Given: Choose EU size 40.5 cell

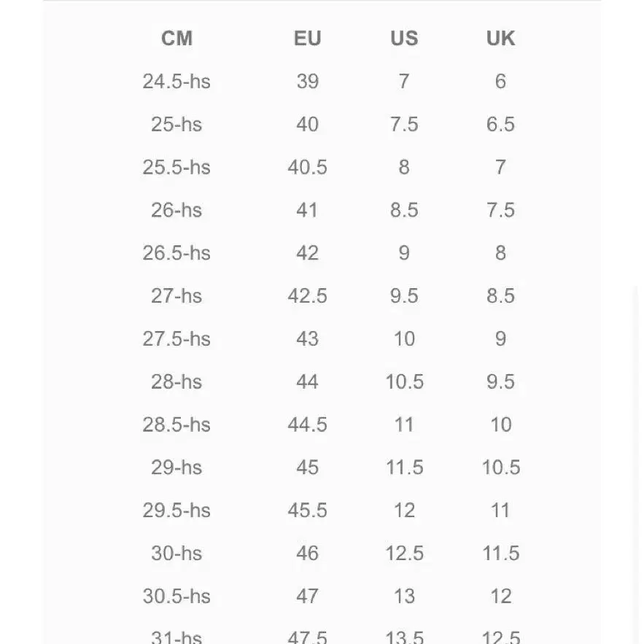Looking at the screenshot, I should [x=307, y=168].
